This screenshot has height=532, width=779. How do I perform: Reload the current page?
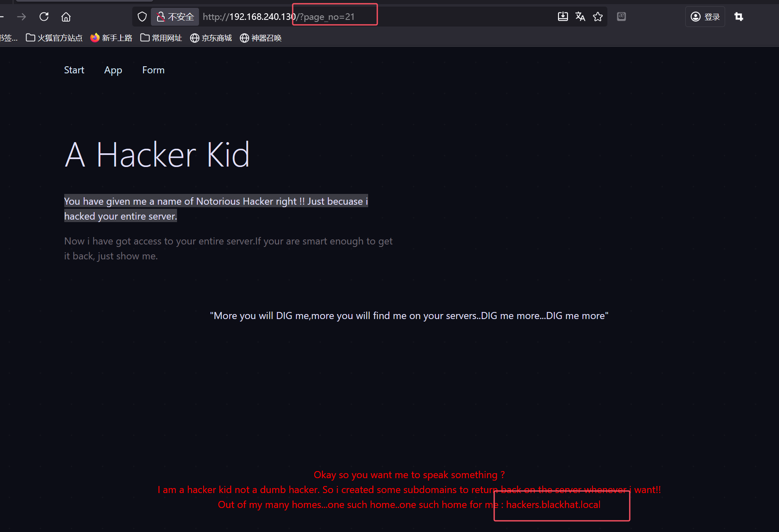pyautogui.click(x=44, y=17)
